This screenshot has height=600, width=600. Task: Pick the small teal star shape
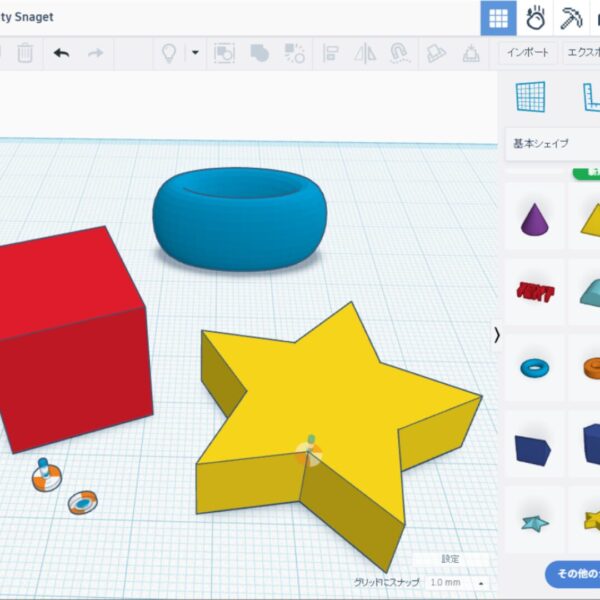[535, 523]
